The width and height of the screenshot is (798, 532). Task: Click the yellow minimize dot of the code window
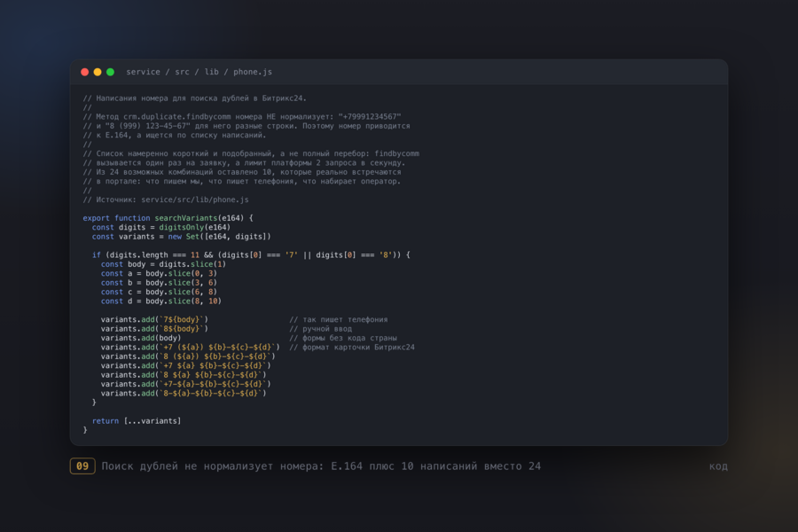click(98, 72)
